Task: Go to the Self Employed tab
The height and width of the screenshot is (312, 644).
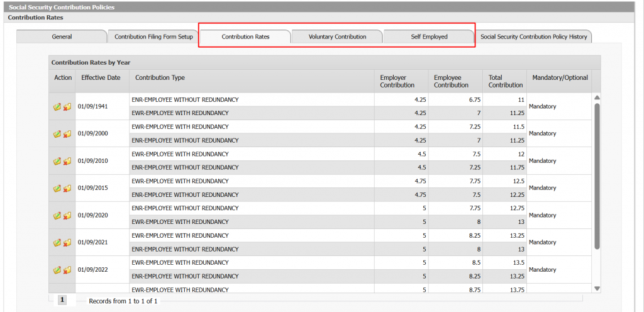Action: point(429,36)
